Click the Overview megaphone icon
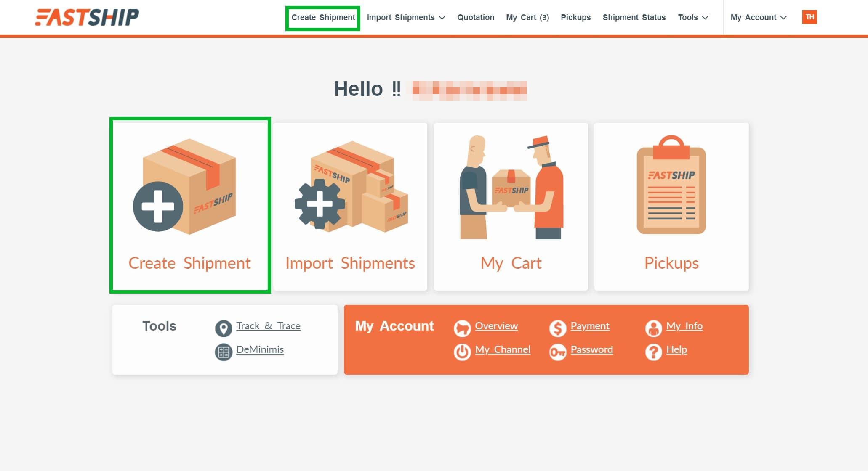Screen dimensions: 868x471 pos(462,328)
